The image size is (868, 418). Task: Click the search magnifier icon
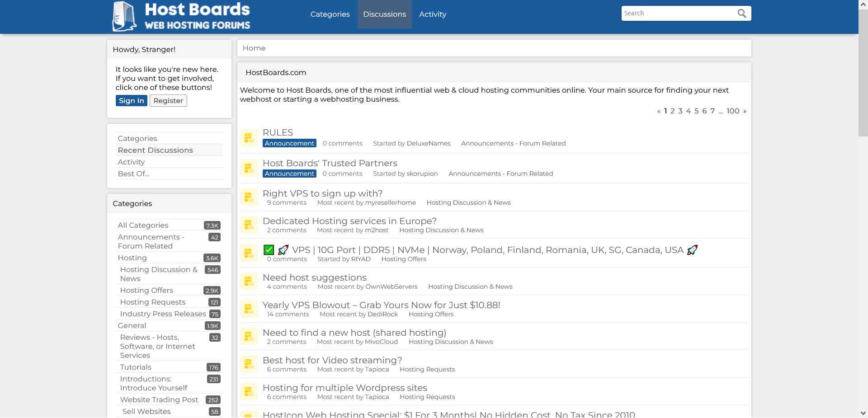741,14
